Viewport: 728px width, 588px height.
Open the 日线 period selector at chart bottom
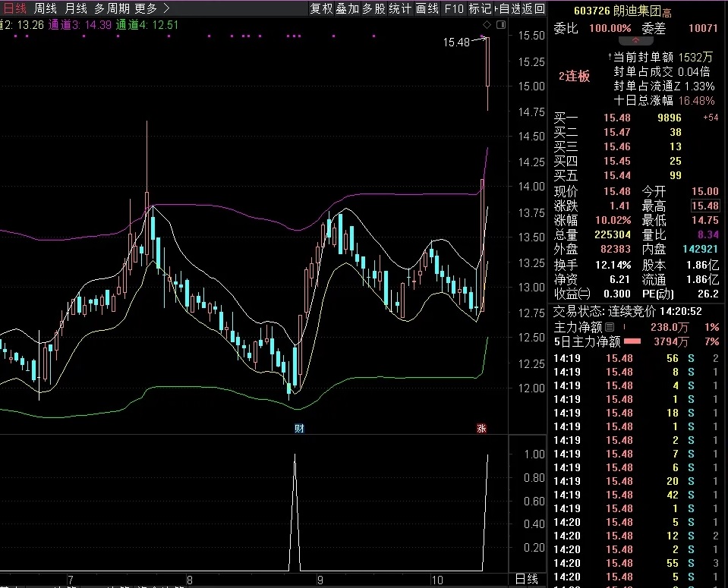(x=527, y=579)
